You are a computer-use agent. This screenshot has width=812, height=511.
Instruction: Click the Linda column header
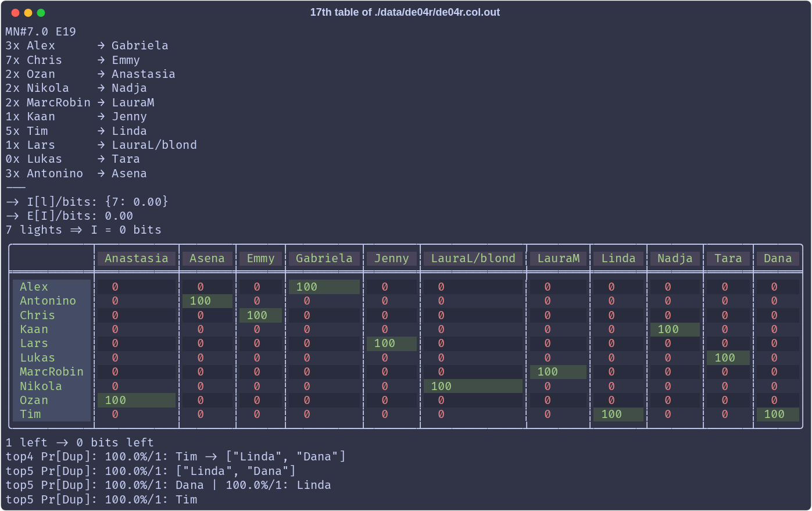point(618,258)
